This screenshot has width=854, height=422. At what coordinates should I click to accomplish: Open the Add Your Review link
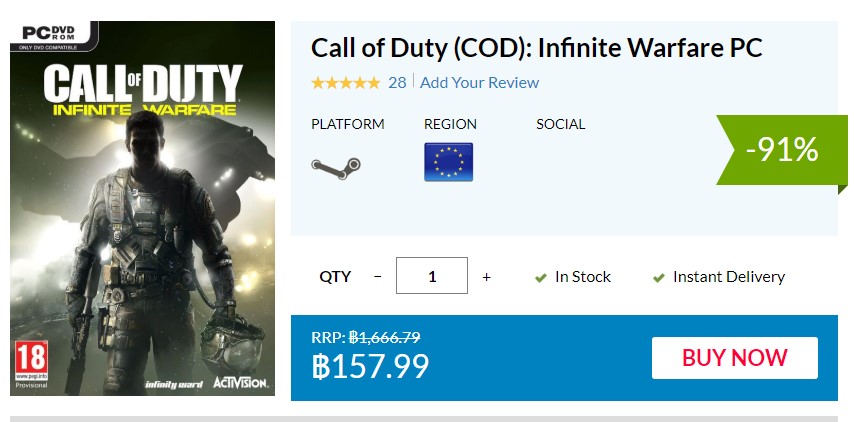[x=479, y=83]
